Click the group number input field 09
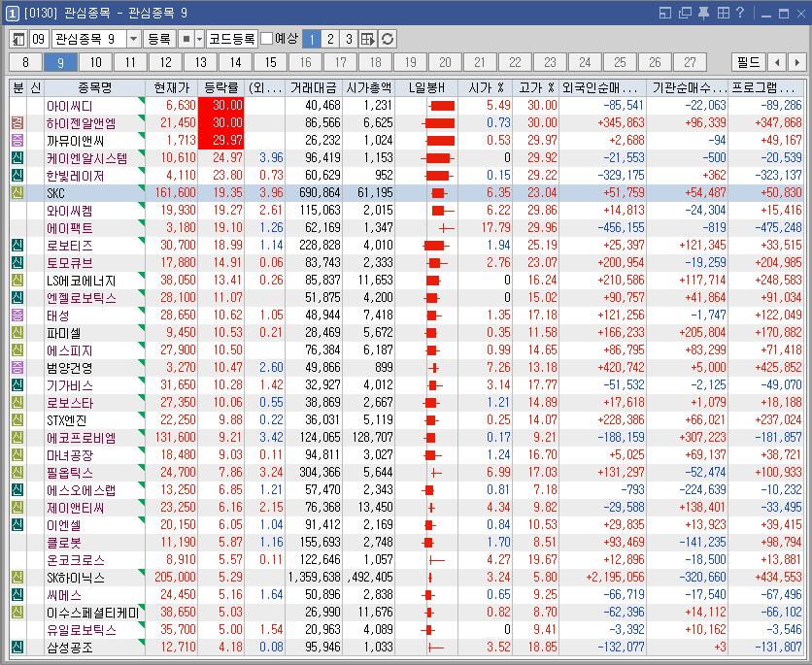812x665 pixels. pos(38,39)
